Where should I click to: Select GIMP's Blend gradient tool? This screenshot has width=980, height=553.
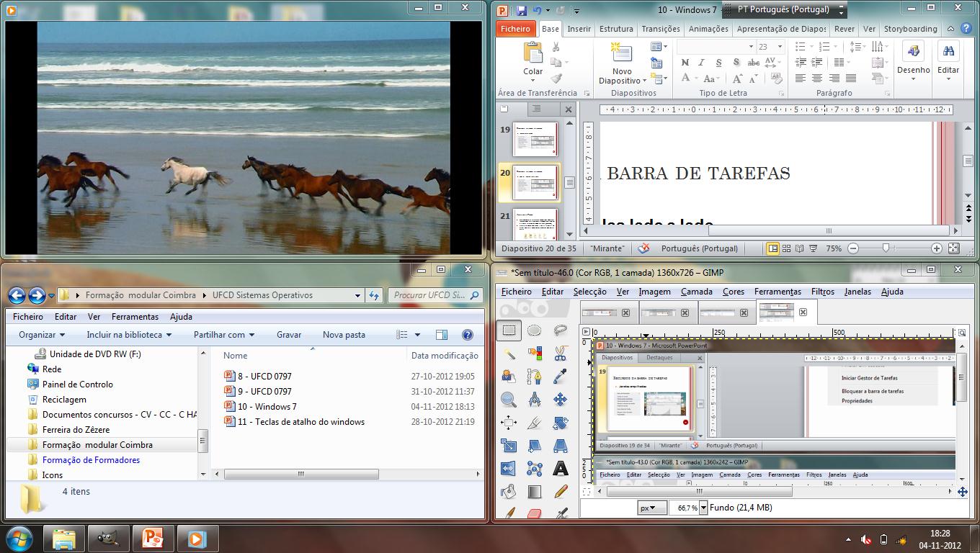(x=534, y=492)
